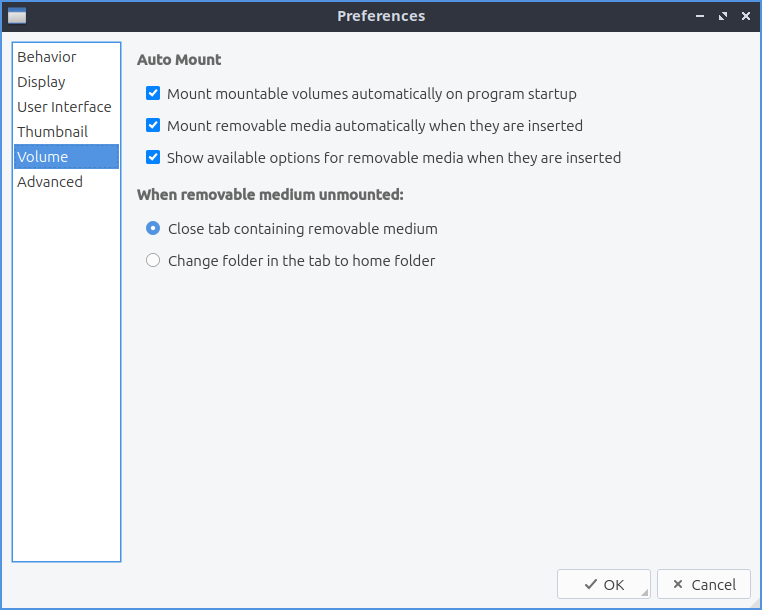Click the Auto Mount section heading
This screenshot has width=762, height=610.
[x=179, y=60]
